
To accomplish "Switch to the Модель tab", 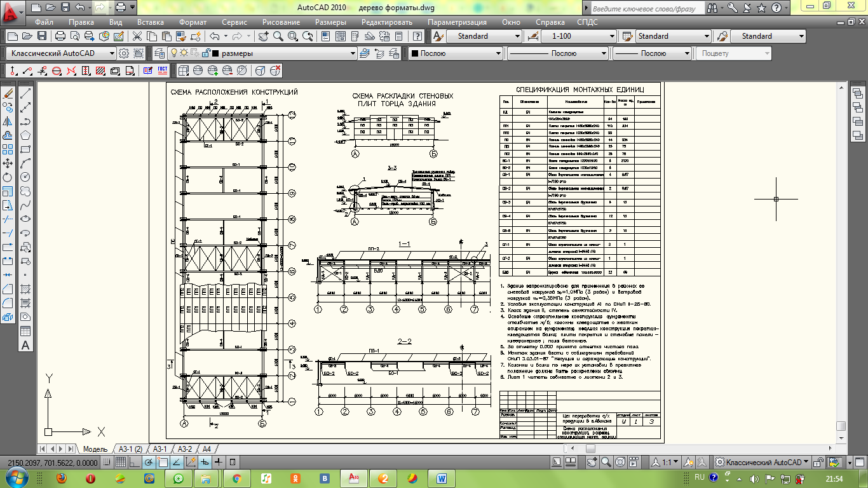I will (95, 449).
